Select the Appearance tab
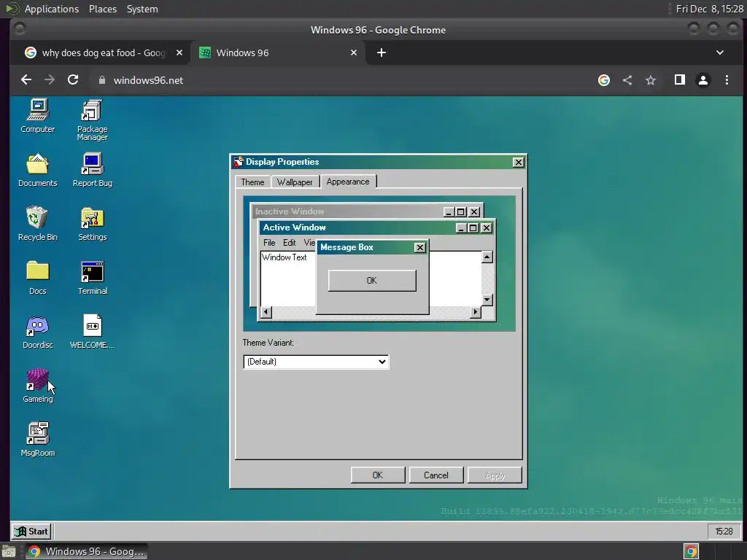The width and height of the screenshot is (747, 560). pyautogui.click(x=348, y=182)
